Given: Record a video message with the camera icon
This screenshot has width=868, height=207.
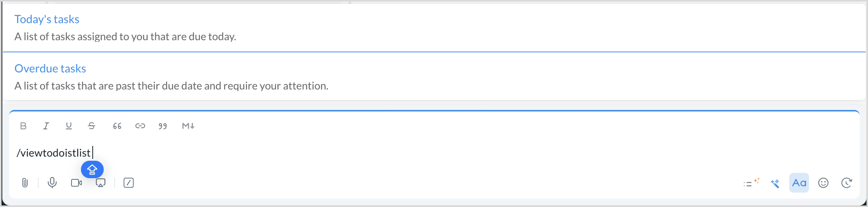Looking at the screenshot, I should coord(76,183).
